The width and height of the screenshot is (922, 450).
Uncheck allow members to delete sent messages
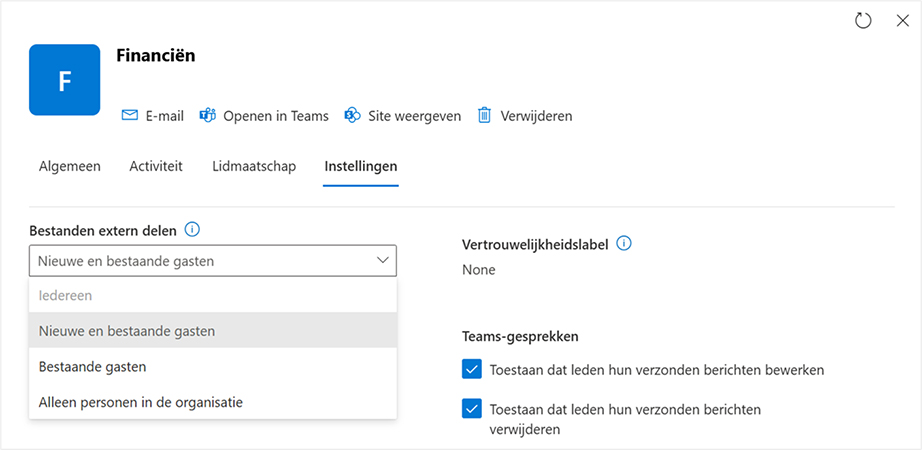pyautogui.click(x=472, y=409)
